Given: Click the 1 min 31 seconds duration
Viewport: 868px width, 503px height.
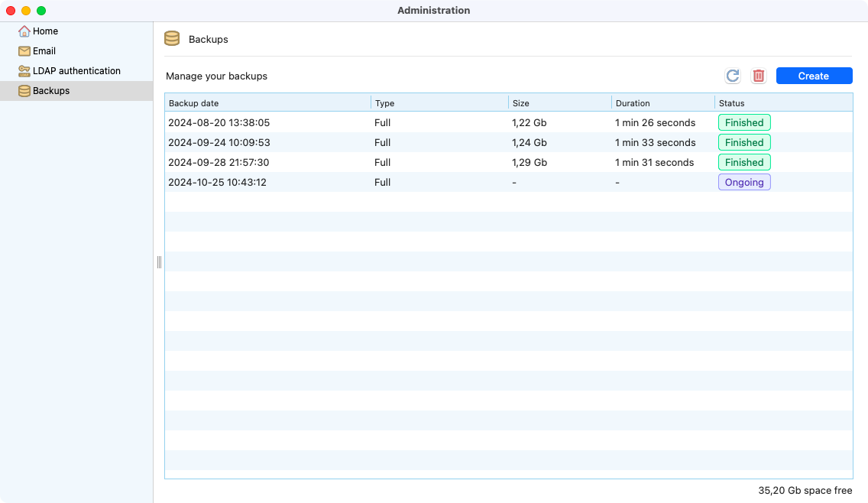Looking at the screenshot, I should coord(654,162).
